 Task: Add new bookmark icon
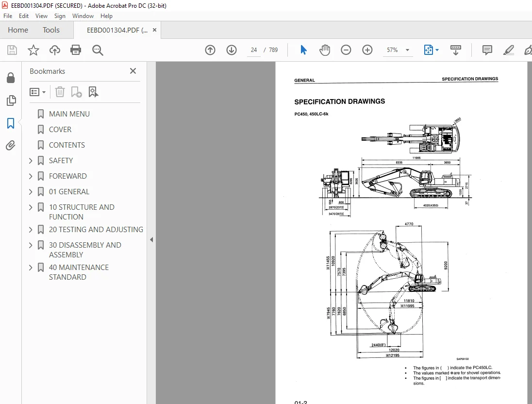(x=76, y=92)
